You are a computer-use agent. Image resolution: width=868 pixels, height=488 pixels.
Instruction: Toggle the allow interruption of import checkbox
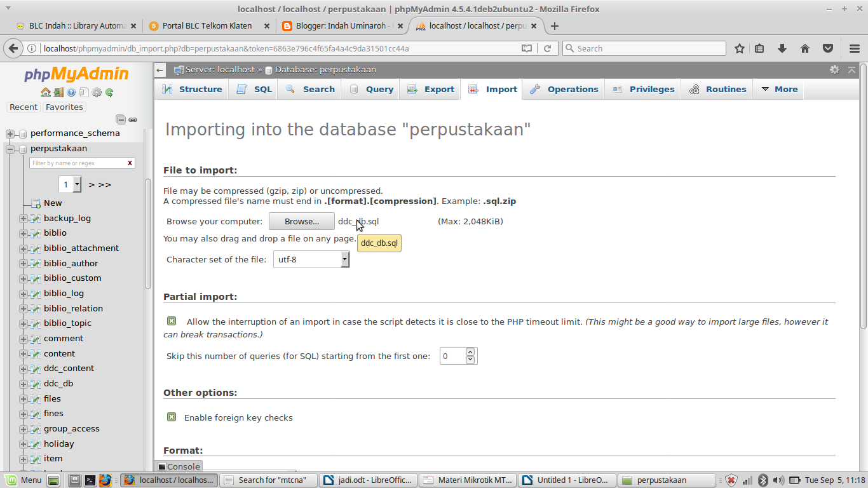click(172, 322)
